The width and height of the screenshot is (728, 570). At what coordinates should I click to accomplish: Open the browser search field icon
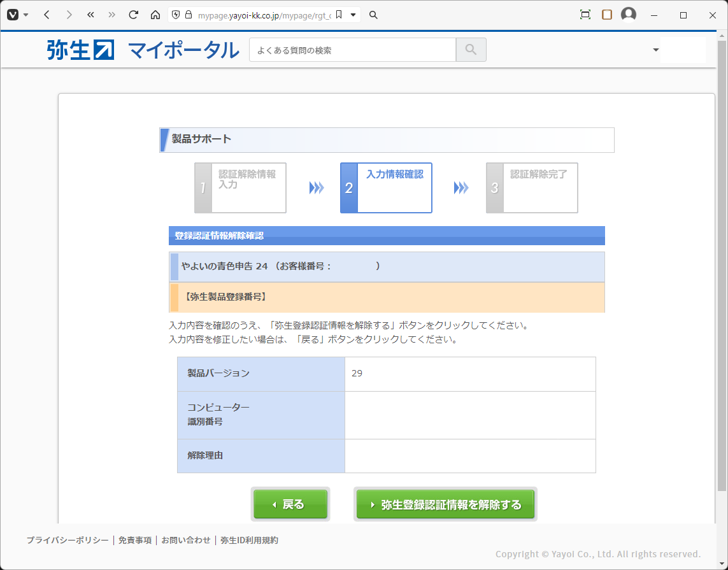373,15
